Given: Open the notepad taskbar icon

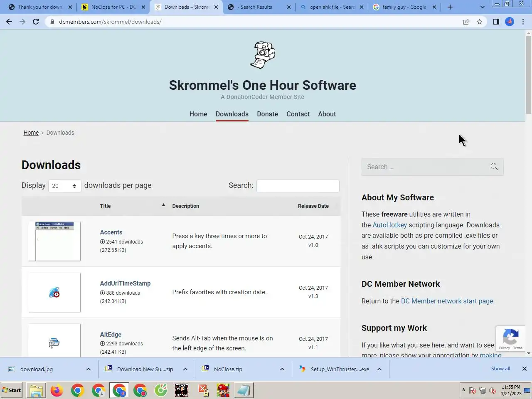Looking at the screenshot, I should pyautogui.click(x=244, y=390).
